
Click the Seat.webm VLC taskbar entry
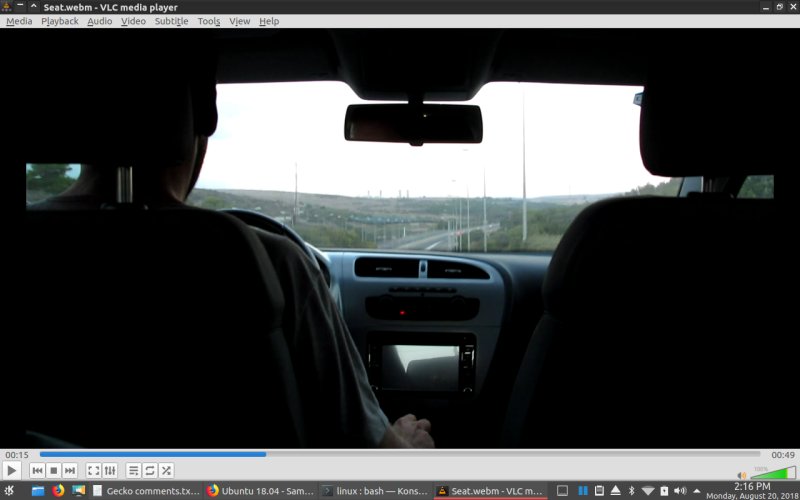490,491
